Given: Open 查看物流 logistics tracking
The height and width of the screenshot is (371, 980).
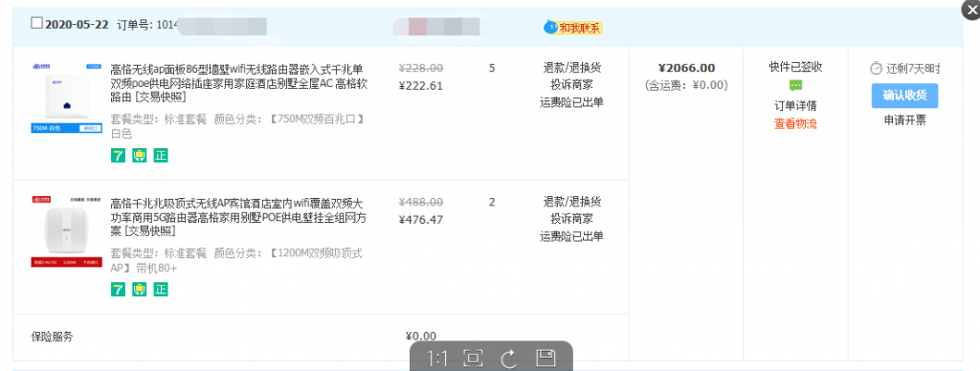Looking at the screenshot, I should click(795, 123).
